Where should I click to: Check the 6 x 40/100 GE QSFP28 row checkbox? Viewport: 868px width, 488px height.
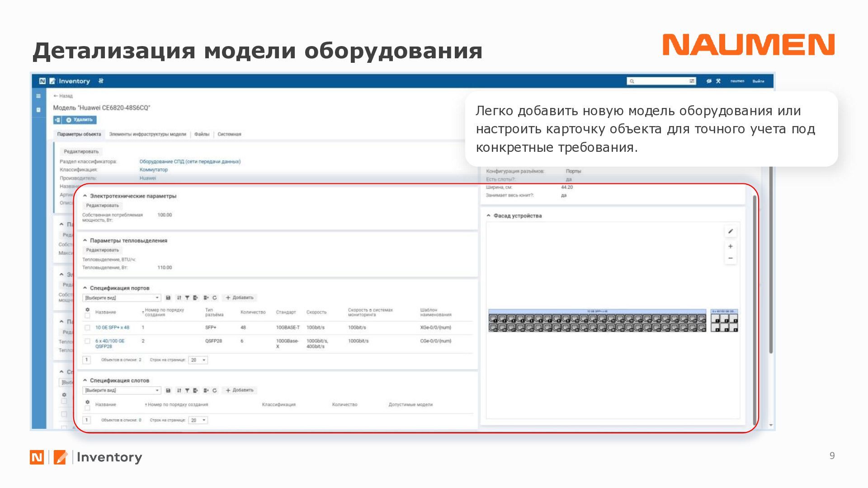pos(87,341)
